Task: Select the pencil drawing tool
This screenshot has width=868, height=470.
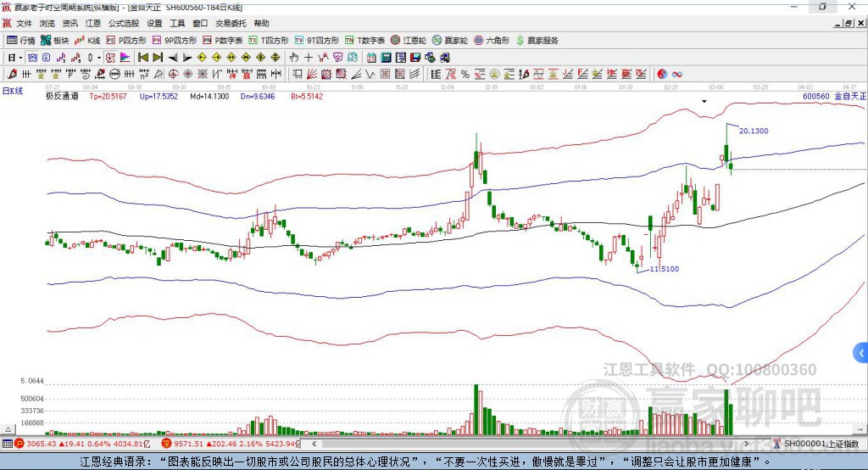Action: 12,75
